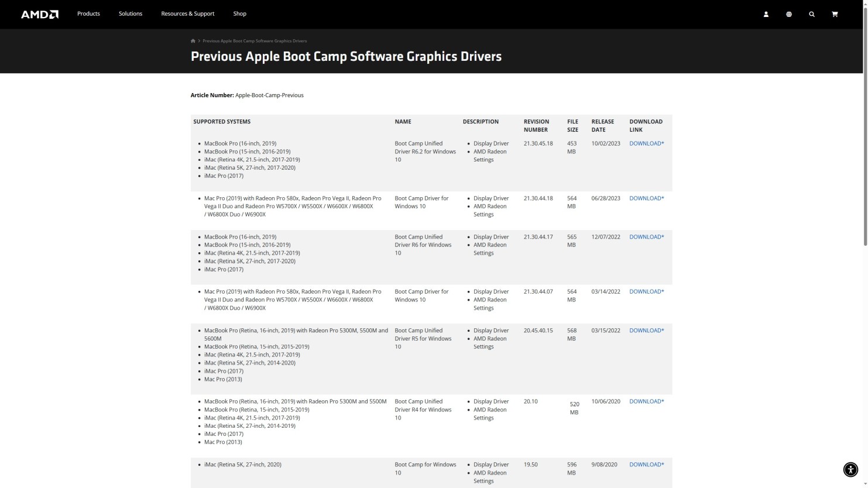The image size is (868, 488).
Task: Download the 20.45.40.15 driver
Action: tap(646, 331)
